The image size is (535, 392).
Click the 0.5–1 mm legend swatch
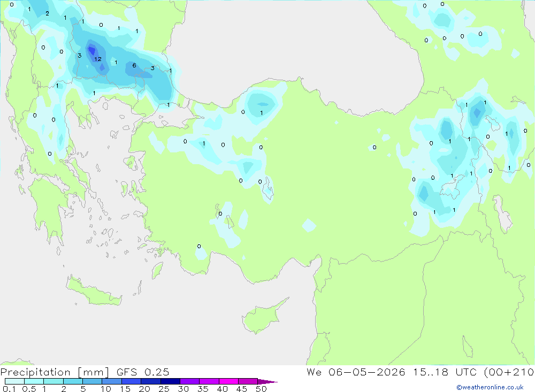point(34,381)
